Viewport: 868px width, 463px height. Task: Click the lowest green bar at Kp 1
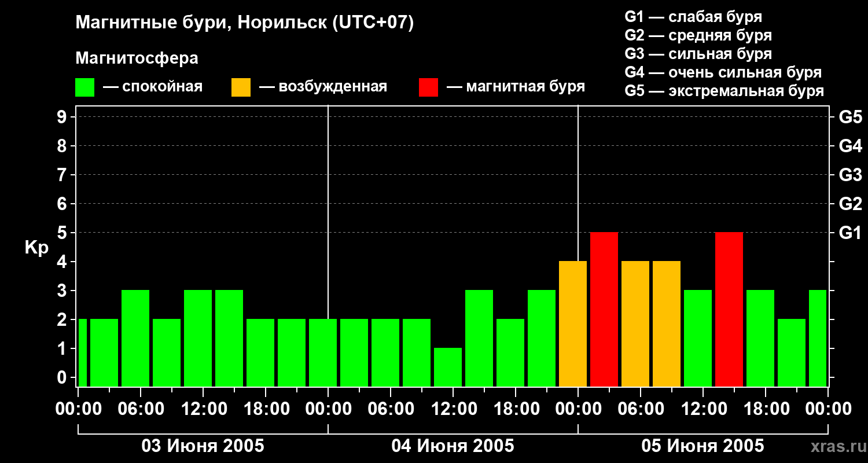448,367
